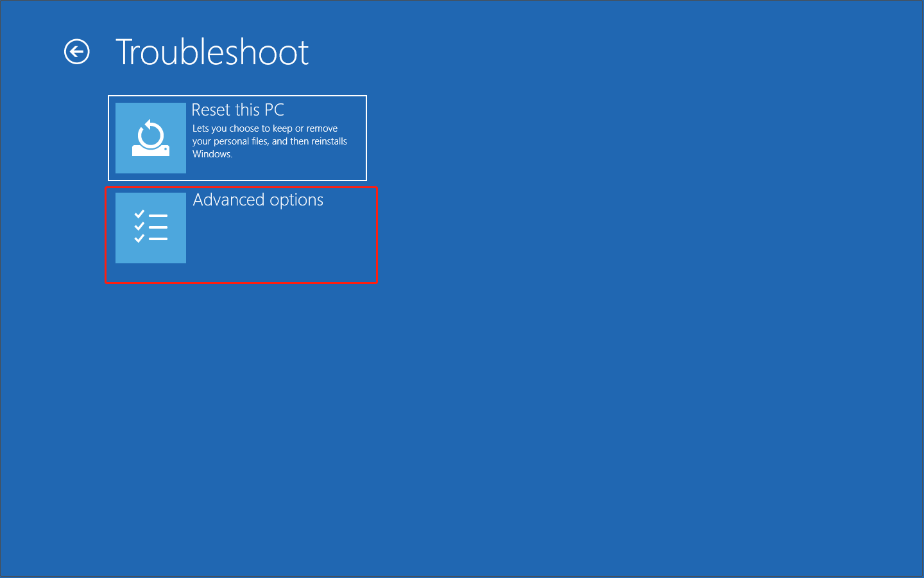Viewport: 924px width, 578px height.
Task: Click the word "Windows." in reset description
Action: pyautogui.click(x=212, y=154)
